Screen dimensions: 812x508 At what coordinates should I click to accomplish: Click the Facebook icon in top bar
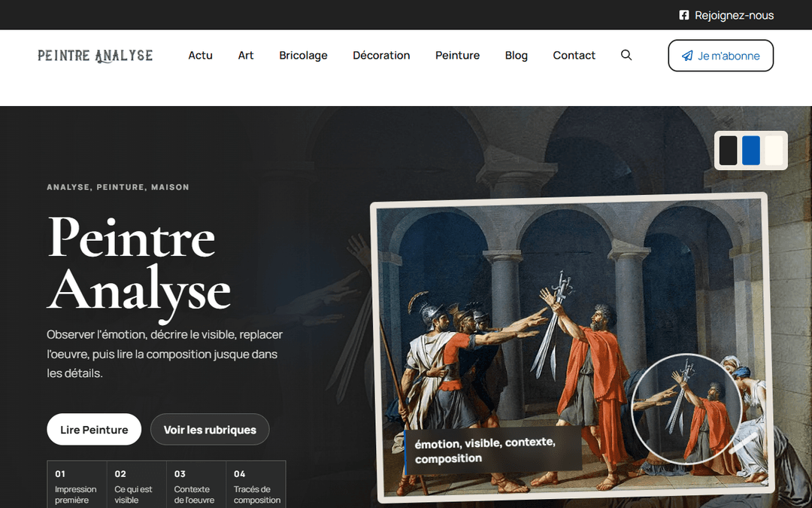click(683, 15)
